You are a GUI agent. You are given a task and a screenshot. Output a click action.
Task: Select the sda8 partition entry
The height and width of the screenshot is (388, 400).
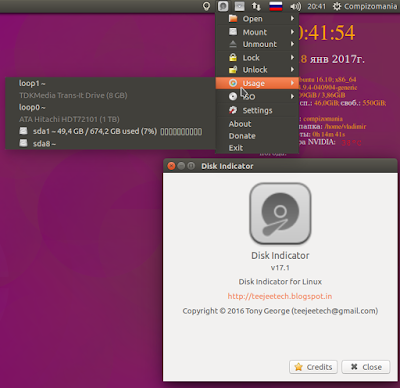[110, 143]
